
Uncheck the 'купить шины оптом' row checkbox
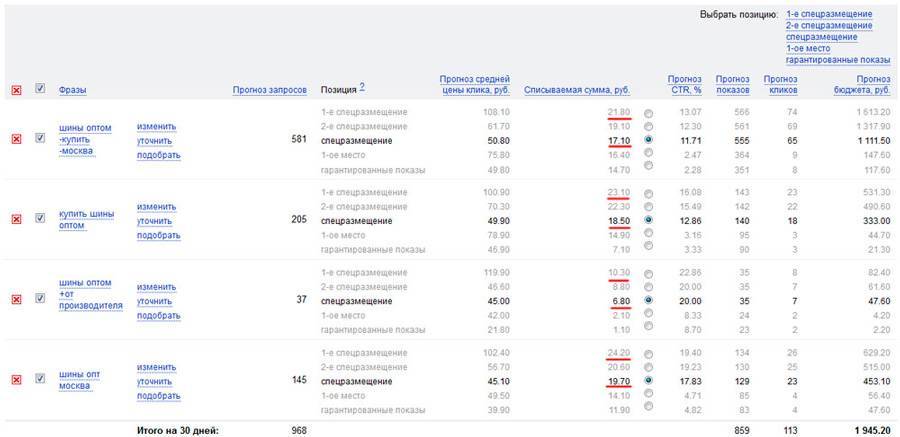tap(40, 218)
